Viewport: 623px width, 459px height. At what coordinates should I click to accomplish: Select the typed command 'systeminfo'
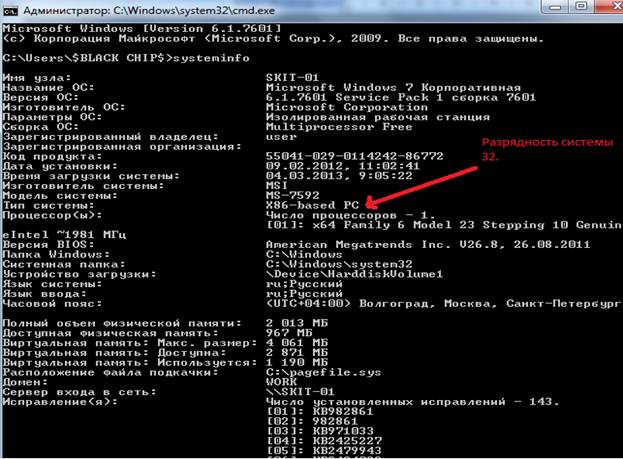(211, 58)
